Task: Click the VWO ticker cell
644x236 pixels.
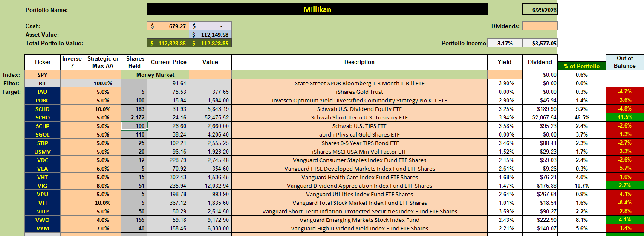Action: pyautogui.click(x=42, y=220)
